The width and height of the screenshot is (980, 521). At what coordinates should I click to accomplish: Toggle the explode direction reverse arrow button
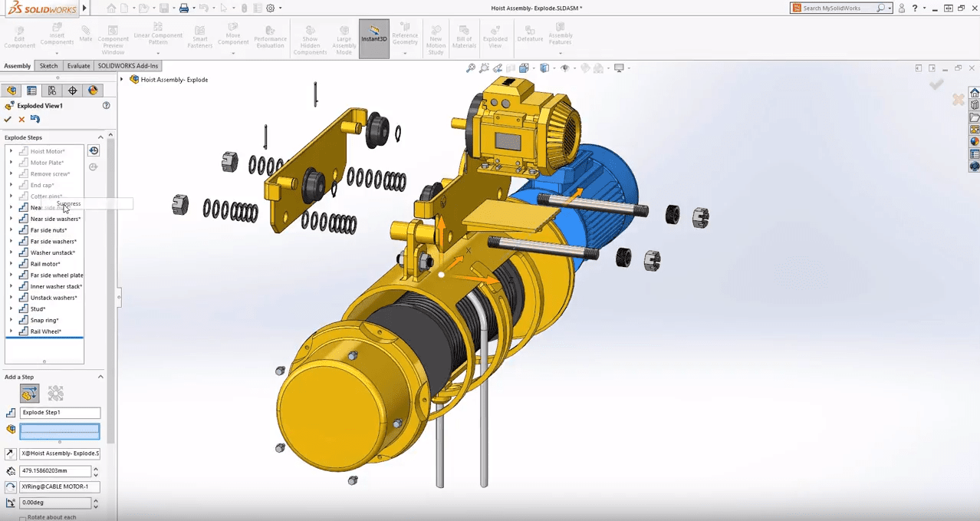[x=11, y=453]
